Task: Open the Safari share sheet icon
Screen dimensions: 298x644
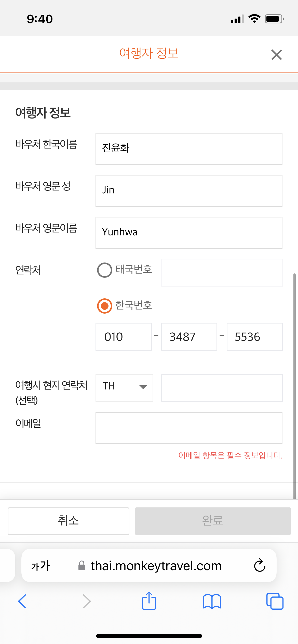Action: click(149, 601)
